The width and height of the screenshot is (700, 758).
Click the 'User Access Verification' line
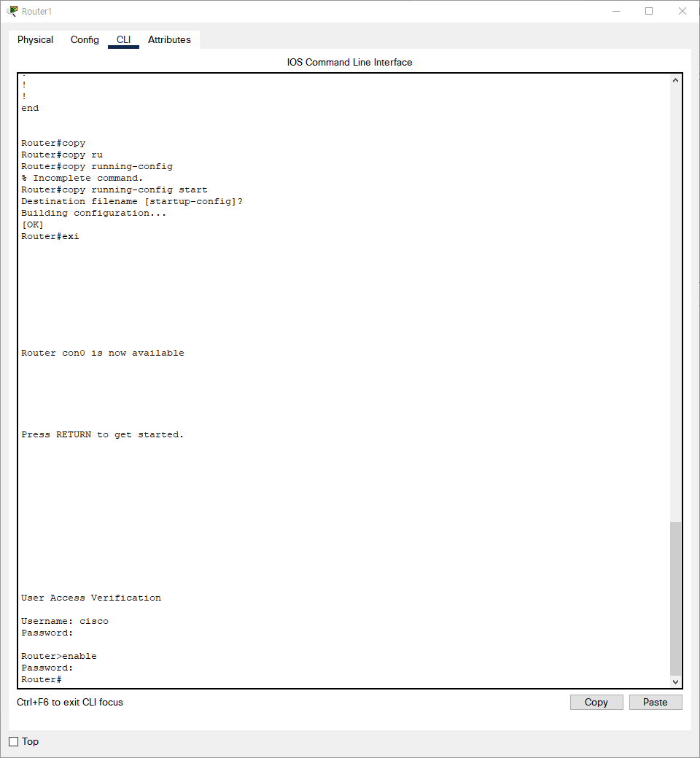(91, 598)
